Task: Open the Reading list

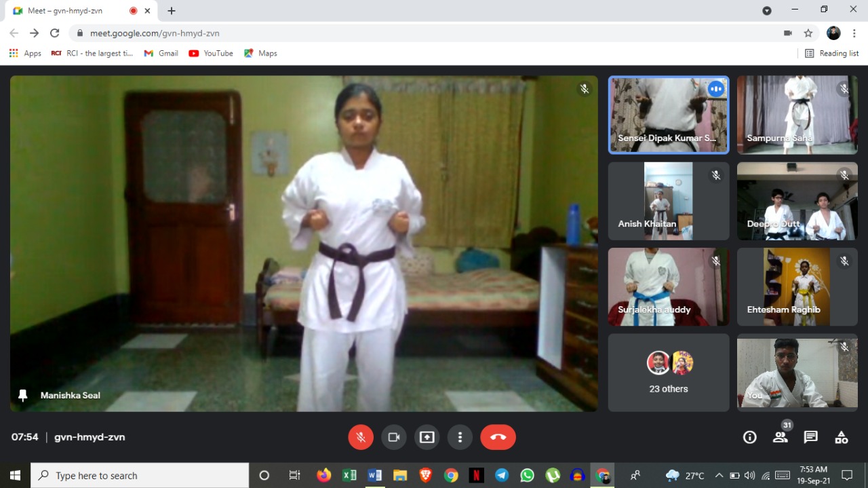Action: 832,53
